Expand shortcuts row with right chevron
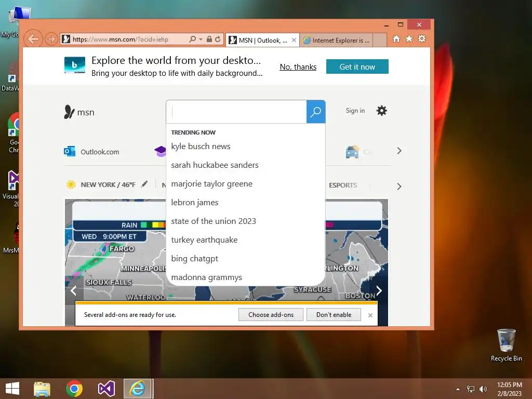Image resolution: width=532 pixels, height=399 pixels. (x=400, y=151)
